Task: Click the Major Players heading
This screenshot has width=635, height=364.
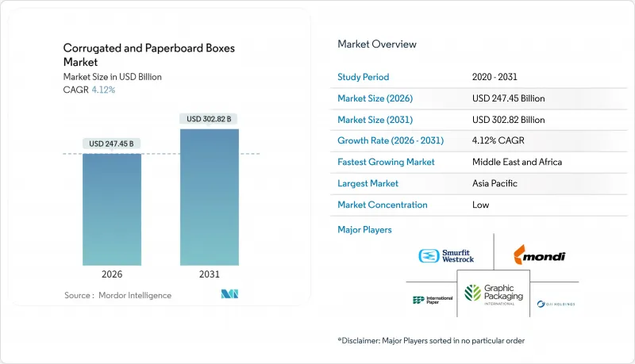Action: tap(364, 230)
